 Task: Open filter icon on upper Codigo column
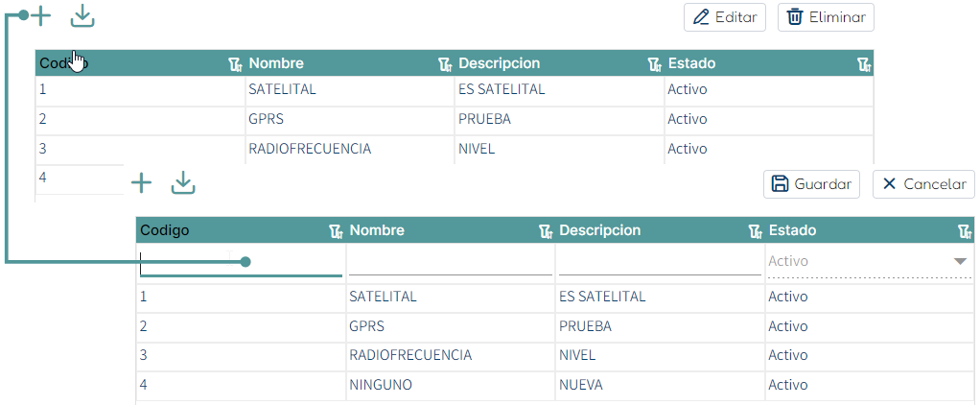point(235,64)
